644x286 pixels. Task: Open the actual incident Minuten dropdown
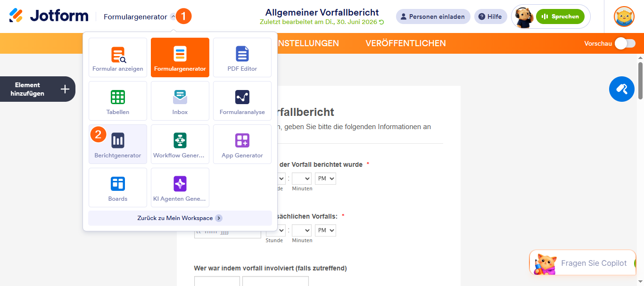302,230
